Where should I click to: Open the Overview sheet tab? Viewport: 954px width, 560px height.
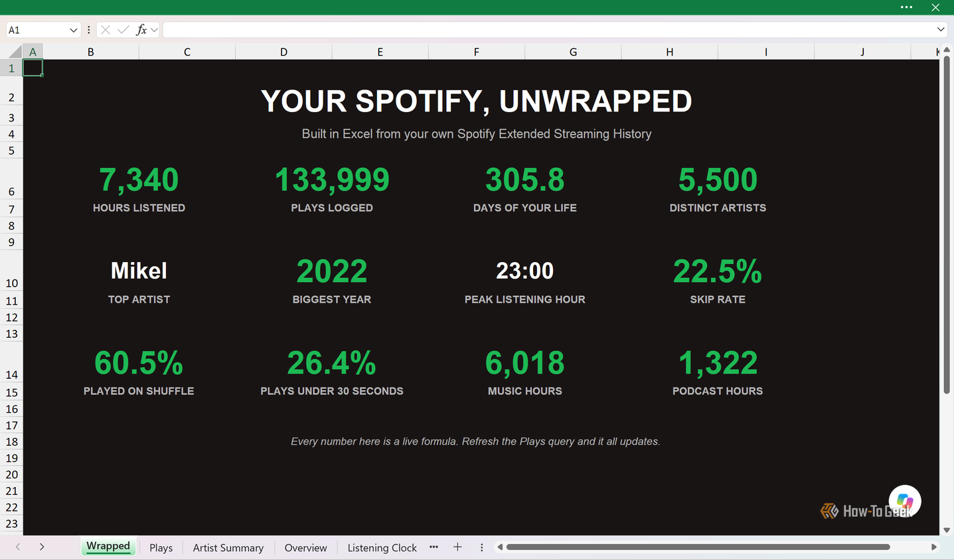tap(305, 547)
